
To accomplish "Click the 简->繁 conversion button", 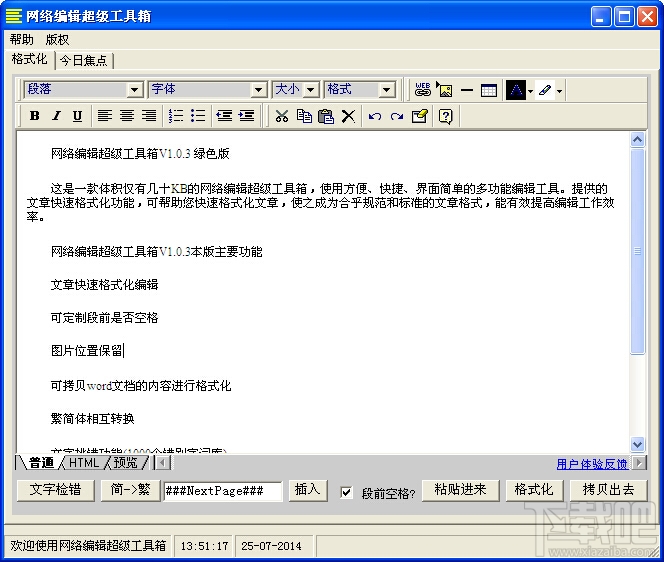I will [130, 490].
